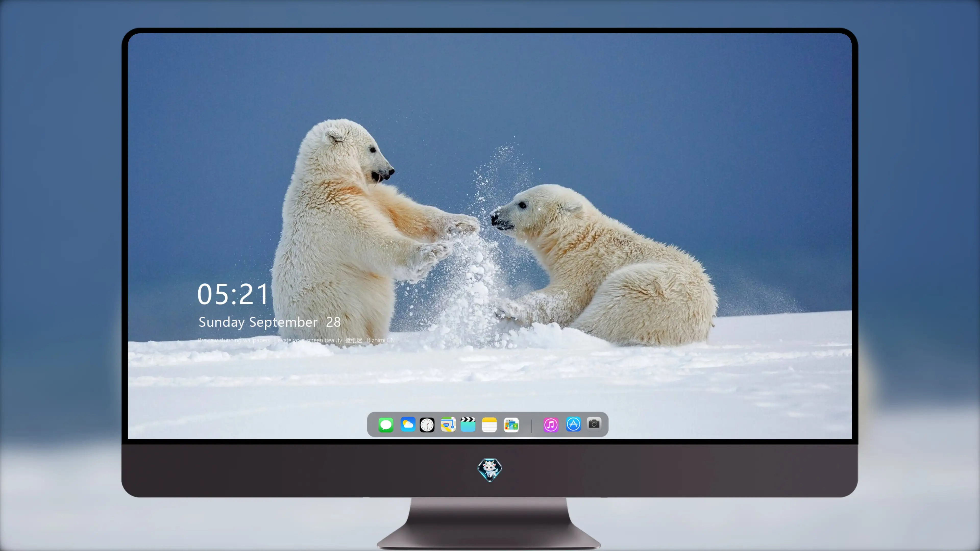
Task: Open the Camera app in dock
Action: point(594,424)
